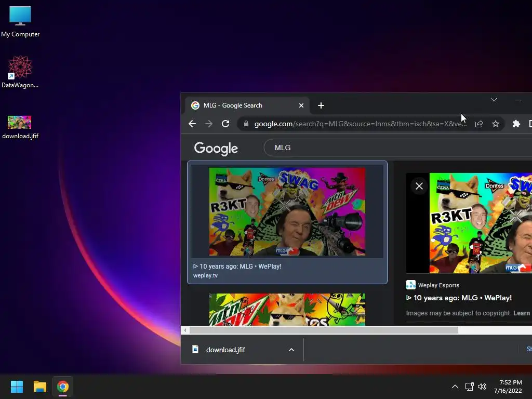Open volume control tray icon

(x=482, y=387)
